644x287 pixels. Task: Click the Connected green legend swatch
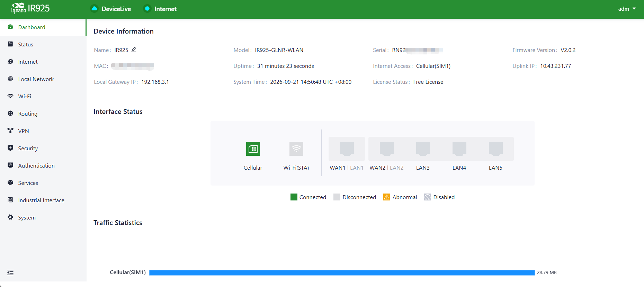coord(294,197)
